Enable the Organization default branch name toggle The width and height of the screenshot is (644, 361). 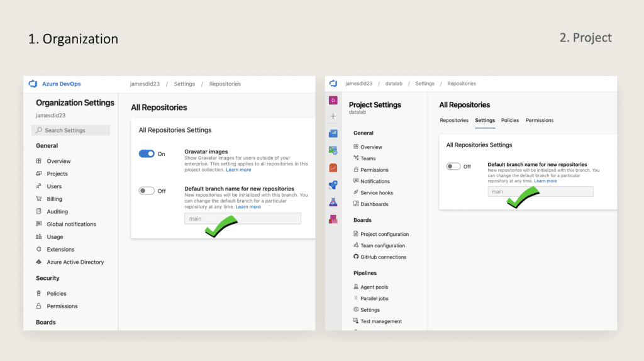[x=147, y=191]
